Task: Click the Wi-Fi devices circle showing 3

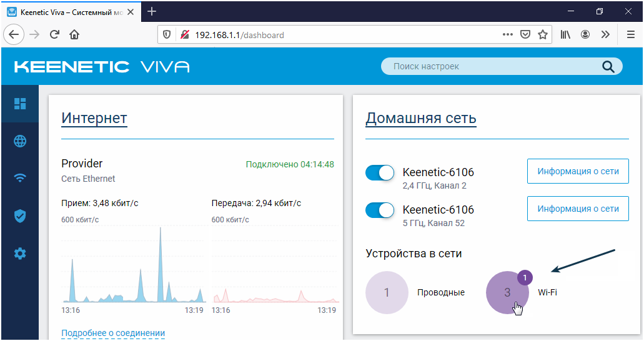Action: tap(507, 292)
